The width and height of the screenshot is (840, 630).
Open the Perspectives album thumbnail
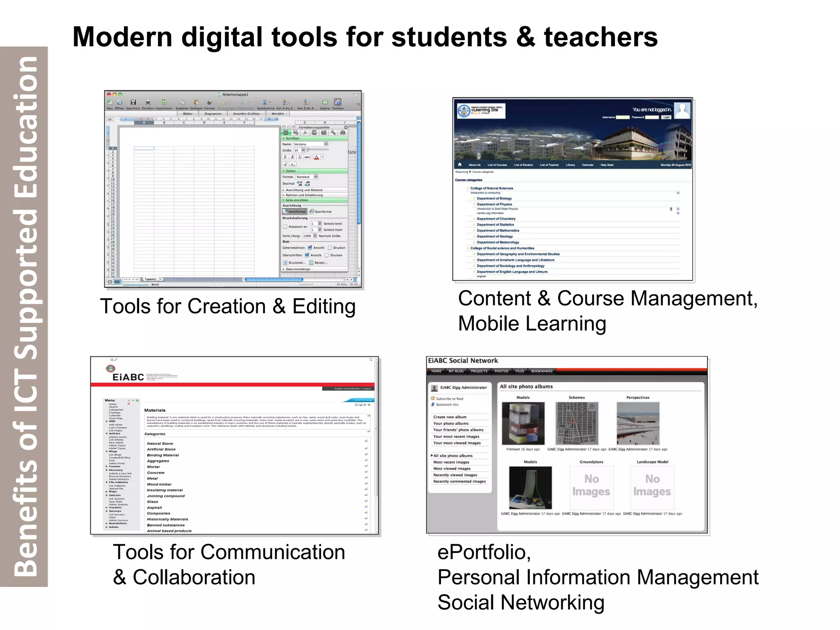tap(638, 423)
